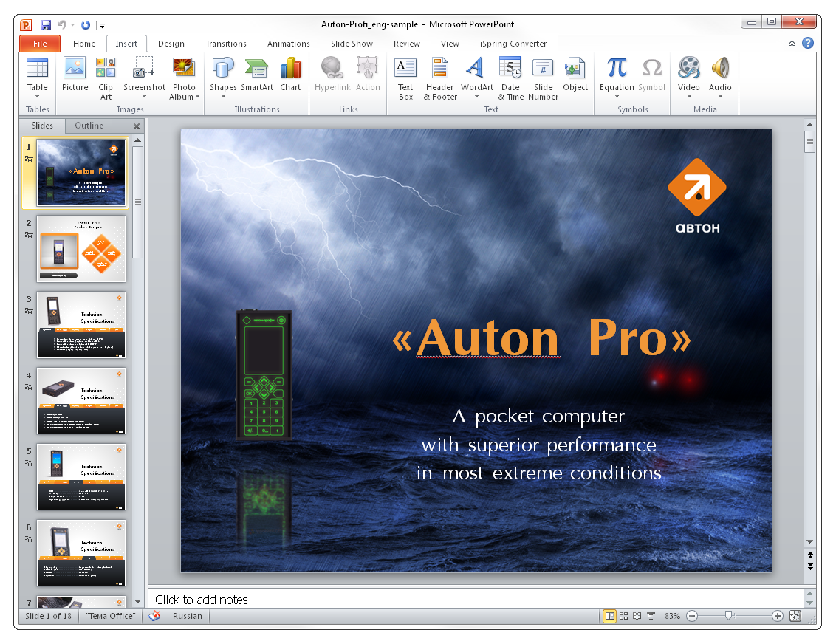
Task: Click the Russian language indicator
Action: (187, 616)
